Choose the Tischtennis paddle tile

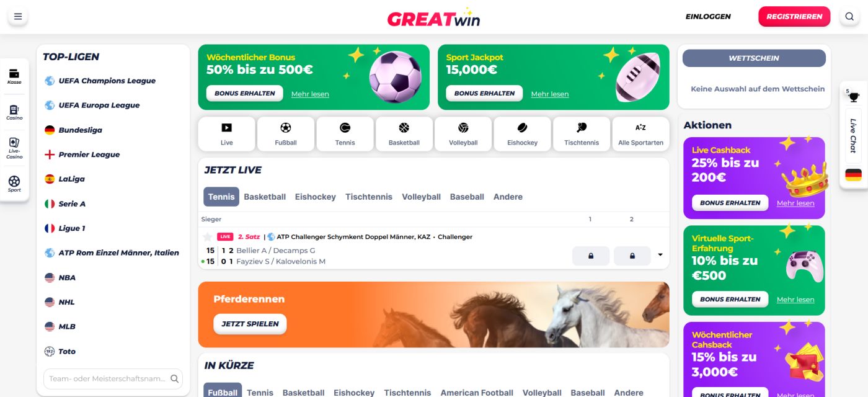click(x=582, y=134)
